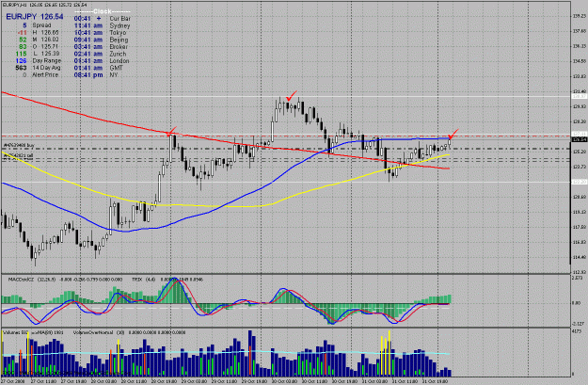Select the 14 Day Avg label
Image resolution: width=588 pixels, height=385 pixels.
point(46,68)
